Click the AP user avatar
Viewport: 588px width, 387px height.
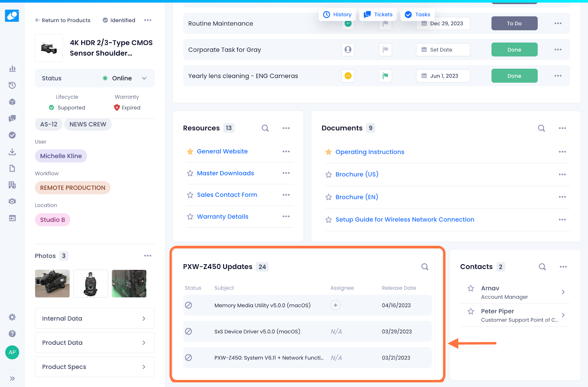pyautogui.click(x=12, y=352)
